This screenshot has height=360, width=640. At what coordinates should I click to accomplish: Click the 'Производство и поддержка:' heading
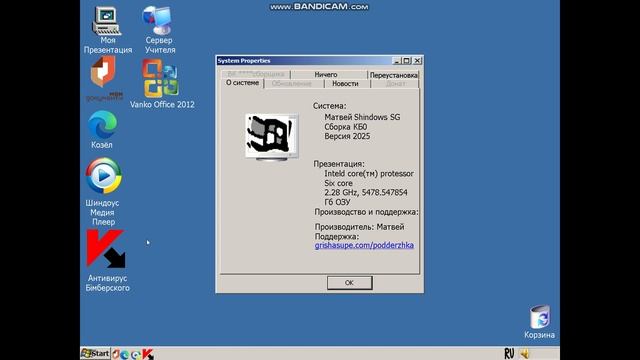point(366,212)
